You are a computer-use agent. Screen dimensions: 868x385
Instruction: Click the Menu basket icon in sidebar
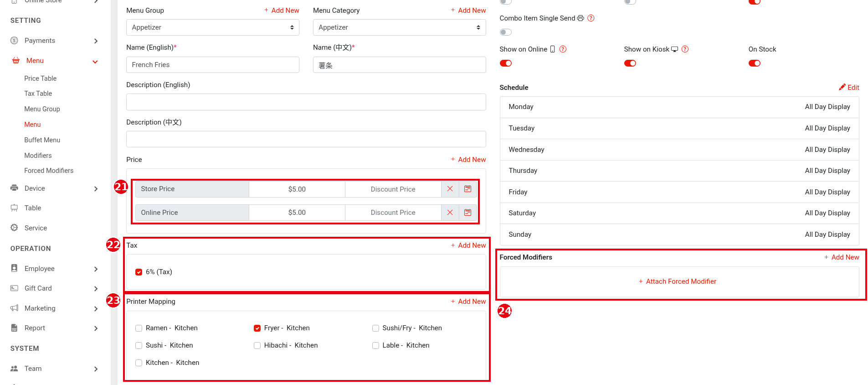point(16,61)
